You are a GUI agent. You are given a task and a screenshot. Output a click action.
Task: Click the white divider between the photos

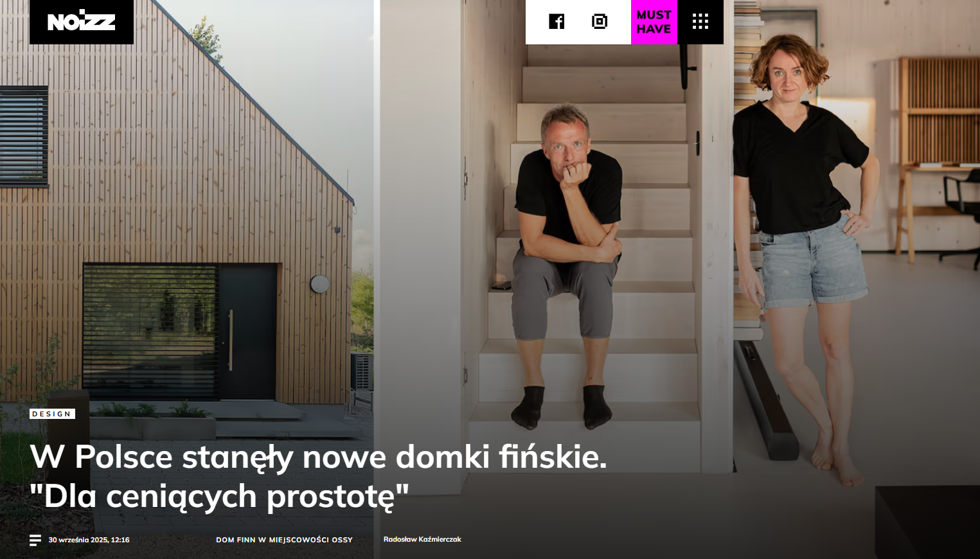click(x=377, y=279)
